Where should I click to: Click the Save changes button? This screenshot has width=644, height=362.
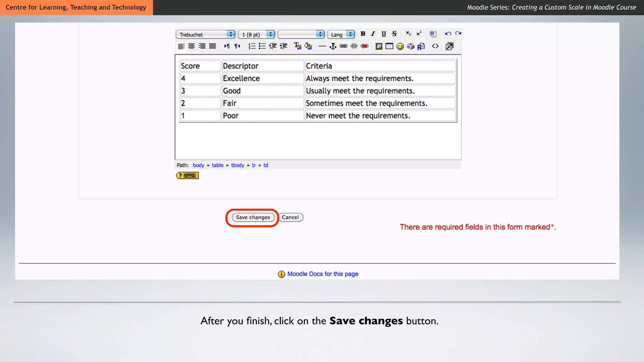(253, 217)
